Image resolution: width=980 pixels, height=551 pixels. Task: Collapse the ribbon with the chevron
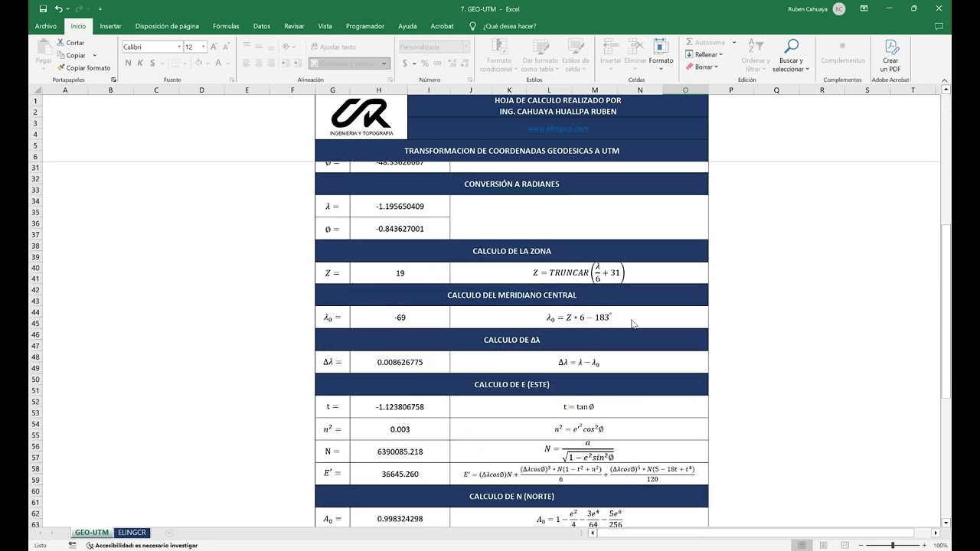pyautogui.click(x=944, y=80)
